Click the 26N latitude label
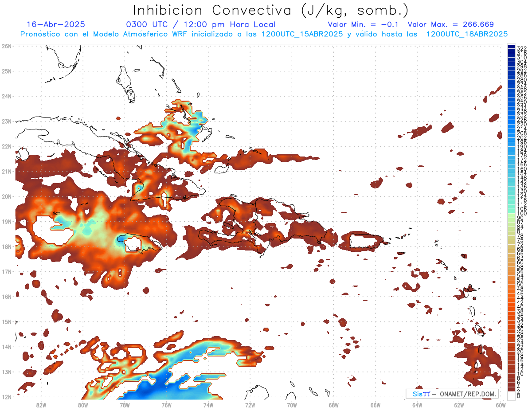Screen dimensions: 532x411 coord(6,46)
